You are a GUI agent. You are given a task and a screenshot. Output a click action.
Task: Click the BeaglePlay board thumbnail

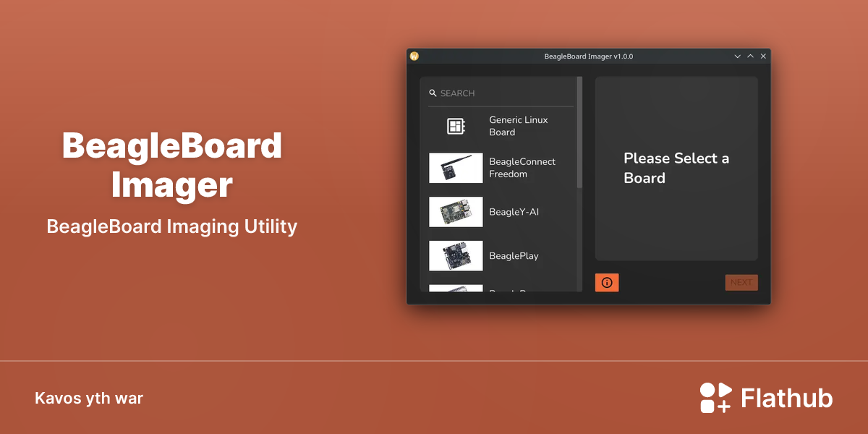(x=456, y=256)
